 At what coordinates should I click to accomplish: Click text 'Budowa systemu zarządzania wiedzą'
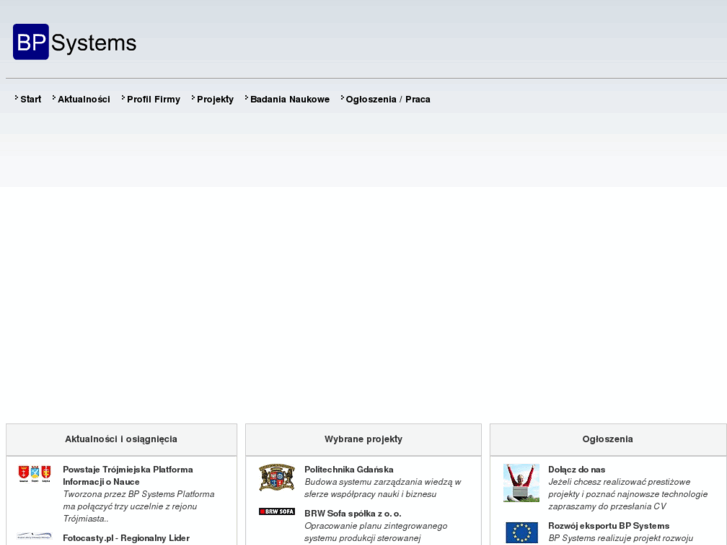pos(379,482)
